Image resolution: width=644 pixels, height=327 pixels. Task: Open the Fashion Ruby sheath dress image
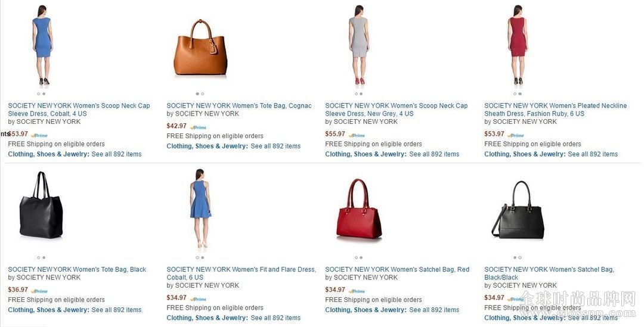click(x=518, y=45)
